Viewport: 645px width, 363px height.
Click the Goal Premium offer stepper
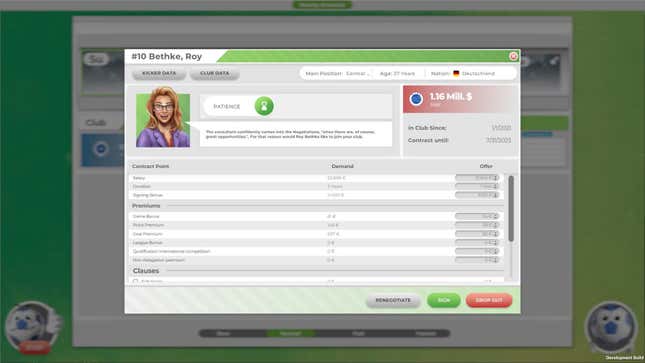tap(496, 234)
